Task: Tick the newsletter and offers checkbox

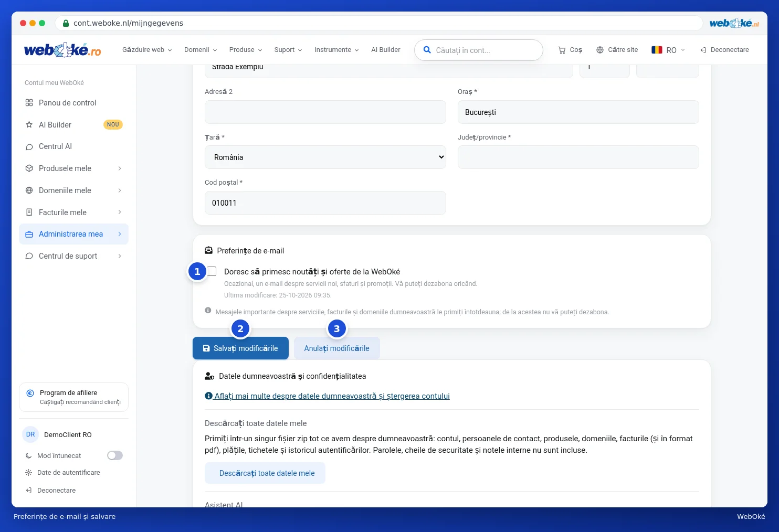Action: [212, 271]
